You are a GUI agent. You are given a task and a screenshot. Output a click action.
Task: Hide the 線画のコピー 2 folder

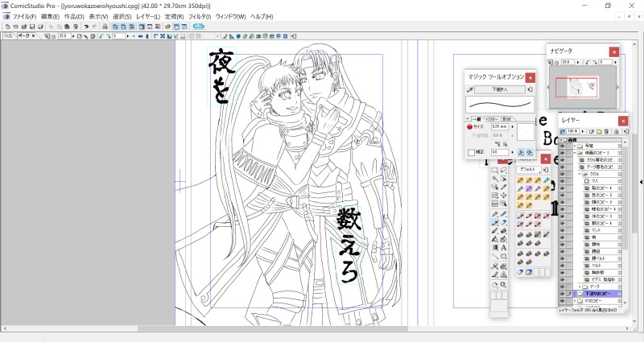[562, 153]
